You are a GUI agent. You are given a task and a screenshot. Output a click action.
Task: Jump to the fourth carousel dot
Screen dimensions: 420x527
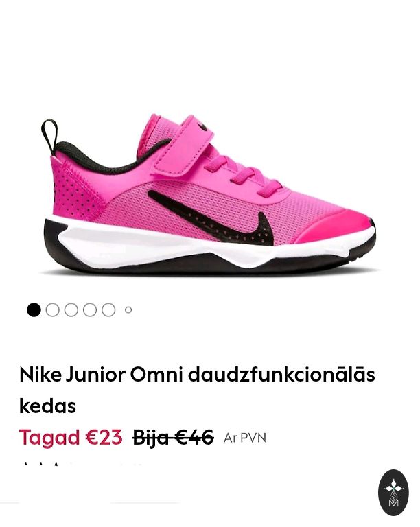90,310
